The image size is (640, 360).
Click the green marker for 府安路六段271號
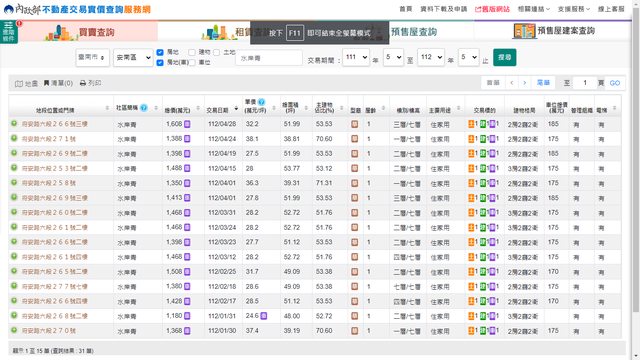[x=14, y=138]
